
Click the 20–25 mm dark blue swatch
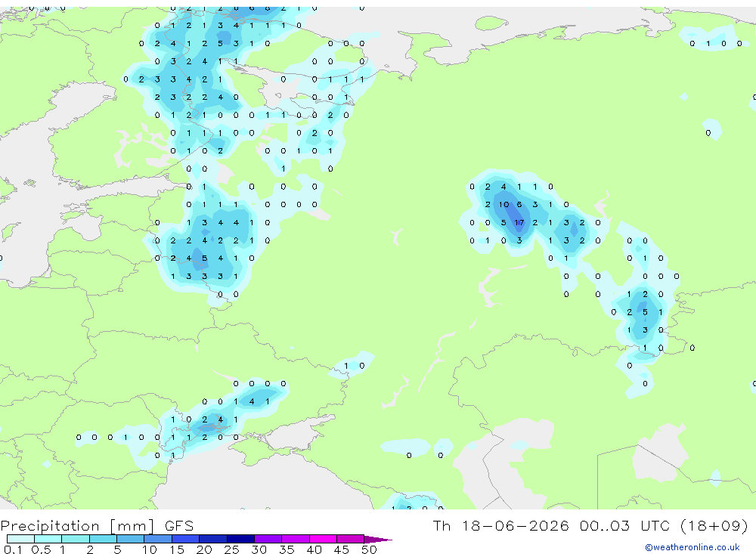[x=212, y=539]
